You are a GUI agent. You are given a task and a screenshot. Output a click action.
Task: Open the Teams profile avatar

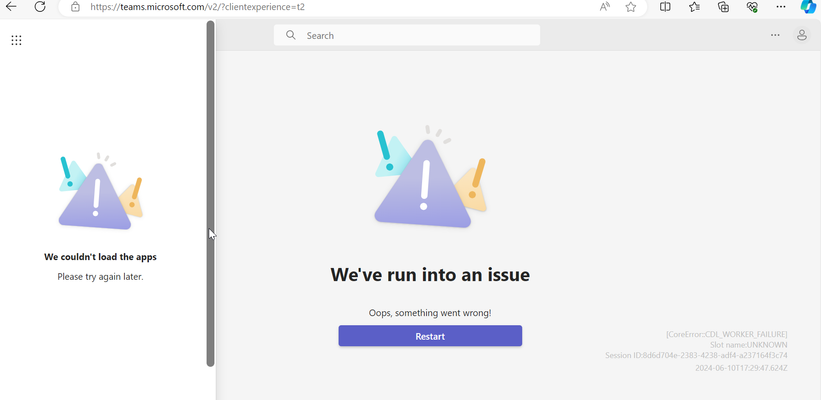pyautogui.click(x=802, y=35)
